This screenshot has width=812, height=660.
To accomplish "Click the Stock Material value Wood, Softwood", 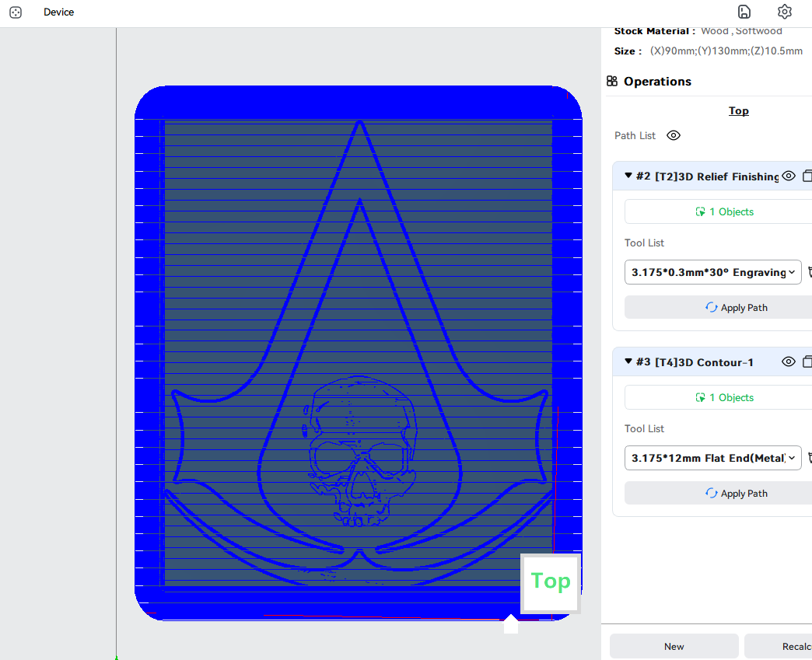I will pos(741,31).
